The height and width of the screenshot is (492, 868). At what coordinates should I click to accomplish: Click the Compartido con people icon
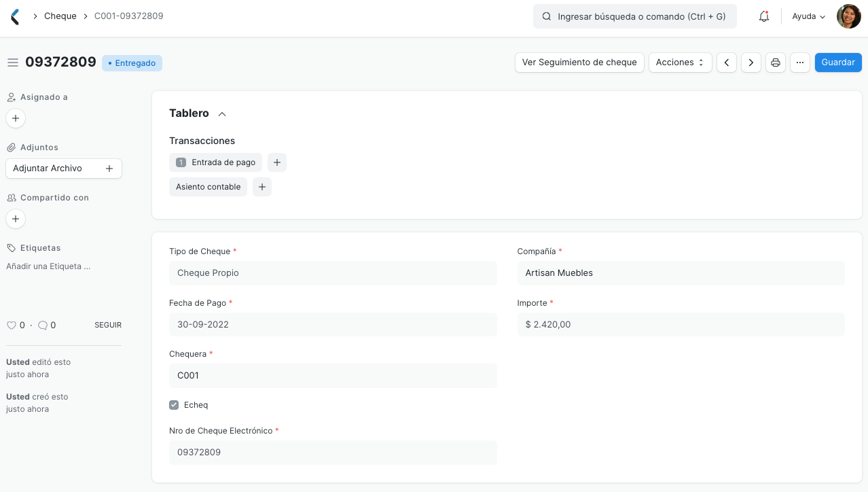coord(12,198)
